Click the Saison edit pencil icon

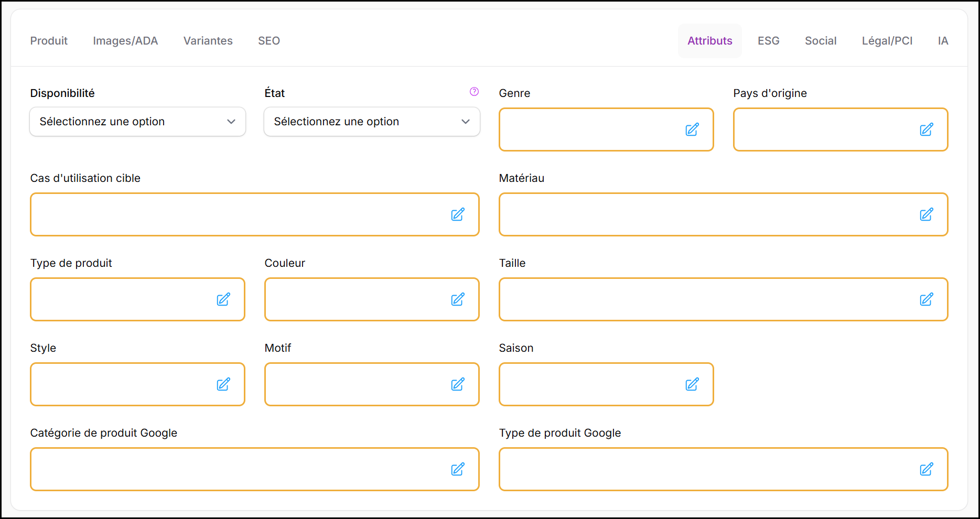692,384
